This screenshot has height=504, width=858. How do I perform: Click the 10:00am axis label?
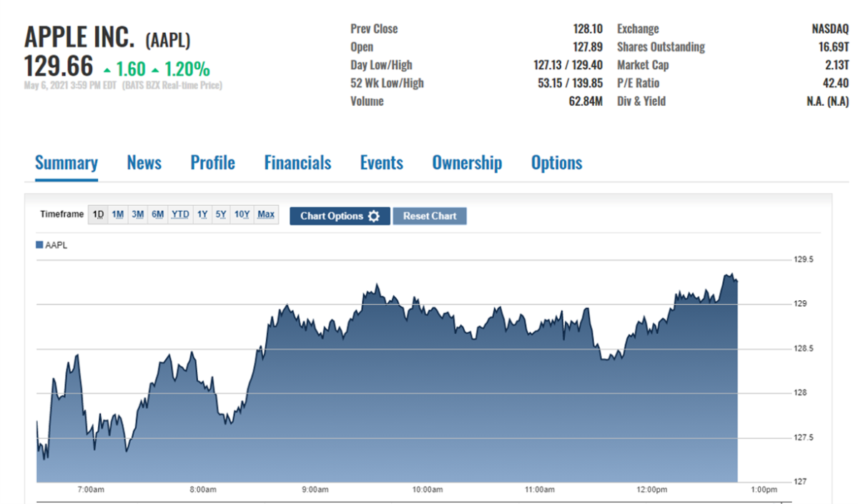[427, 490]
